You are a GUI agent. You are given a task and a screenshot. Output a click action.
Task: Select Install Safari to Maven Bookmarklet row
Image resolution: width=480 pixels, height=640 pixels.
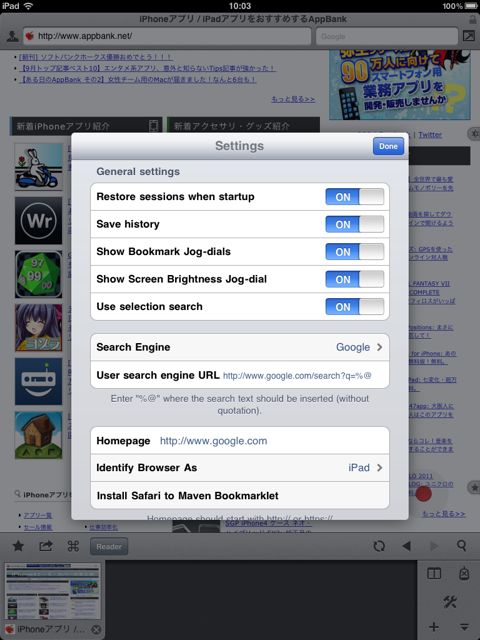[x=240, y=496]
